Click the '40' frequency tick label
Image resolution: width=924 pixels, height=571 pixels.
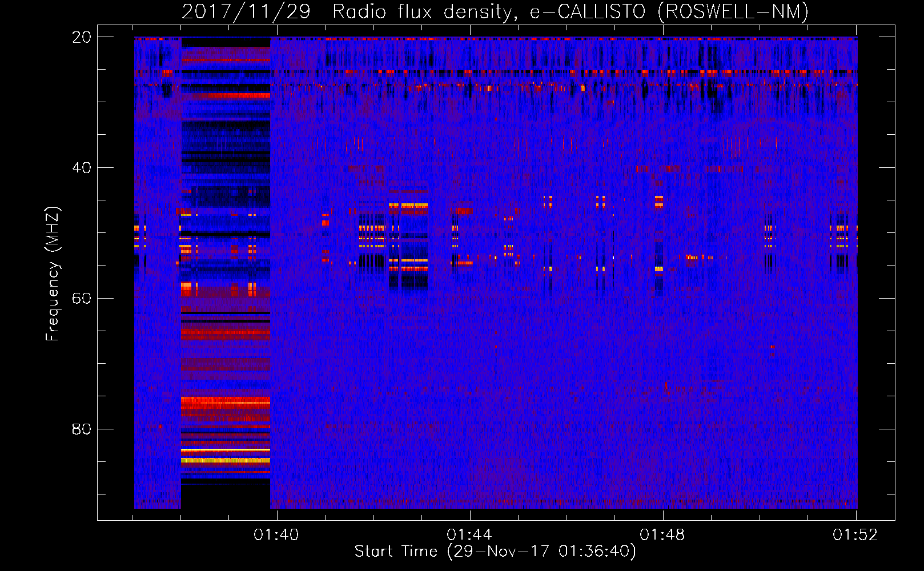tap(82, 168)
